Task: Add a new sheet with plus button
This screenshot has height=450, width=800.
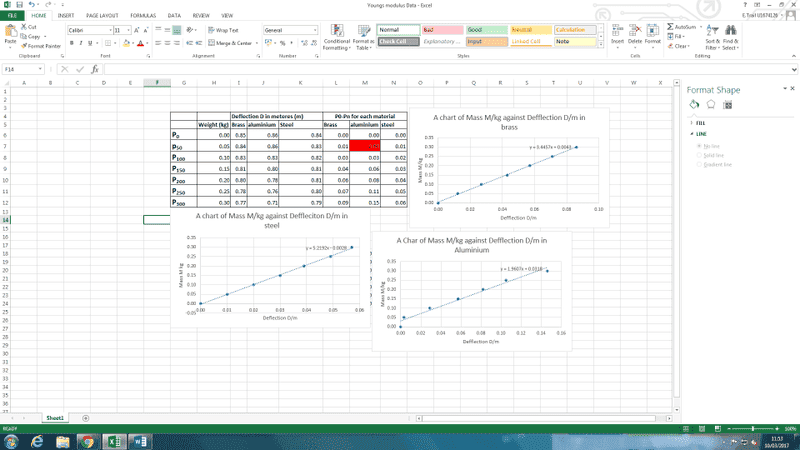Action: click(86, 418)
